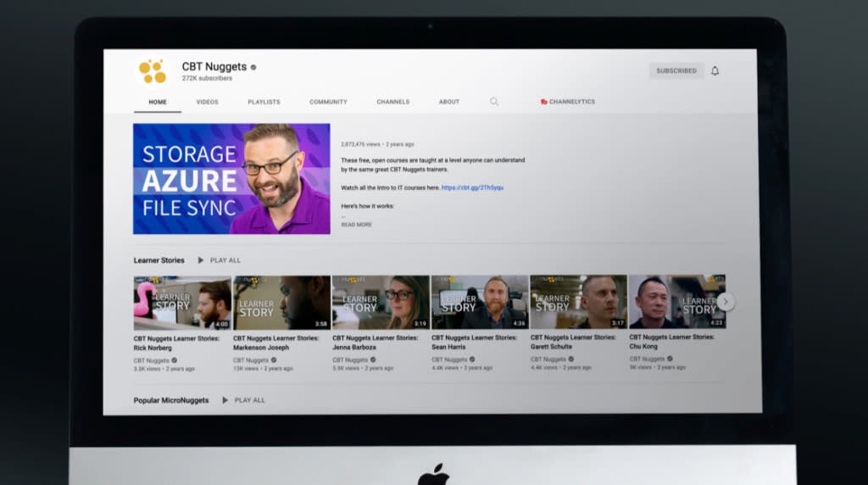Click the notification bell icon

pos(715,71)
